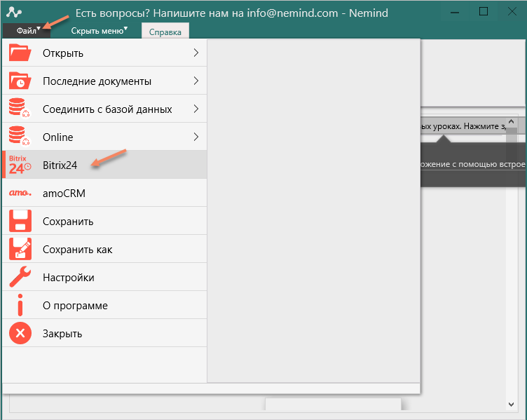527x420 pixels.
Task: Click the floppy disk Save icon
Action: [x=20, y=221]
